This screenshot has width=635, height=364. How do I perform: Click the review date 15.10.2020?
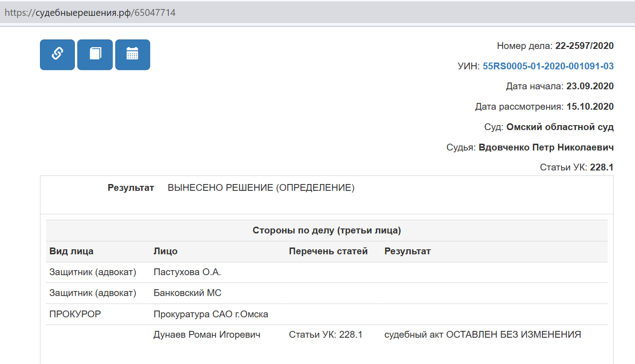click(x=590, y=107)
